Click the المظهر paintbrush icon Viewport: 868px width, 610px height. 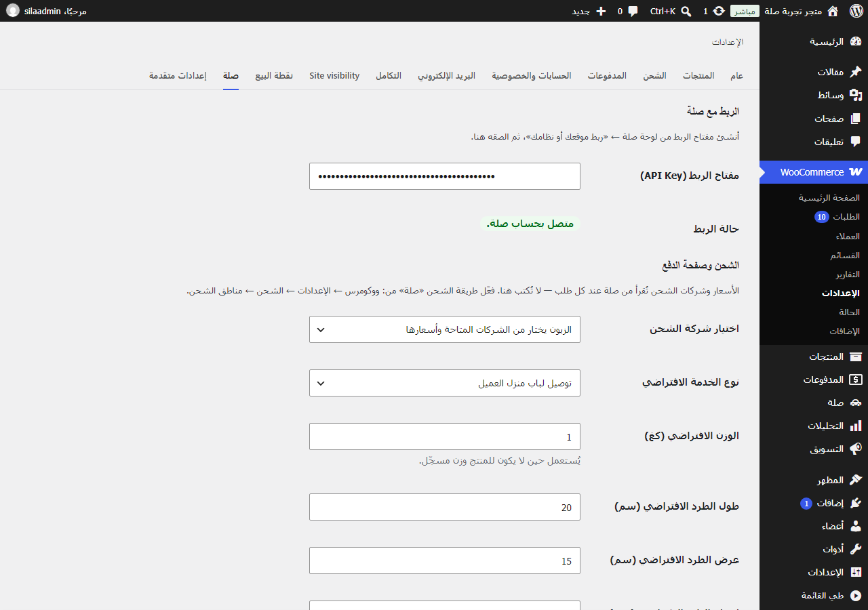pos(856,480)
